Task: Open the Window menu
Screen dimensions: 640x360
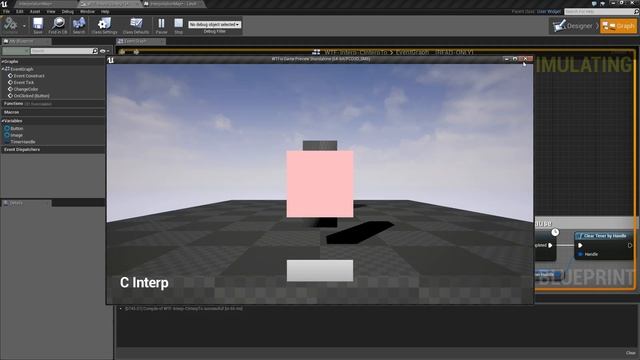Action: click(87, 11)
